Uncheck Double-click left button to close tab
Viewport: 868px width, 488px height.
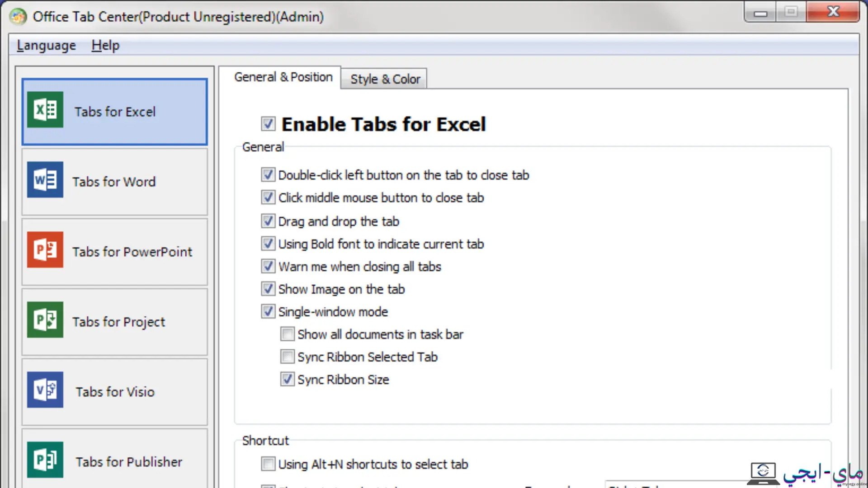coord(268,174)
